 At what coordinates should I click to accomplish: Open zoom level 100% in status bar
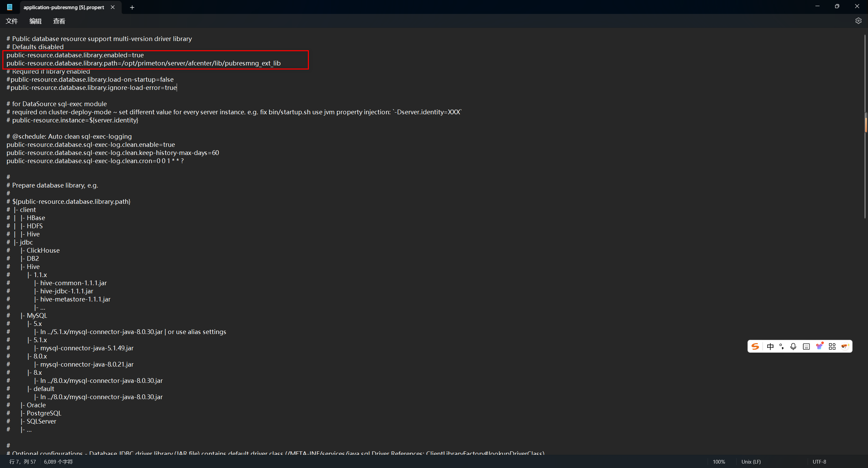(x=718, y=462)
